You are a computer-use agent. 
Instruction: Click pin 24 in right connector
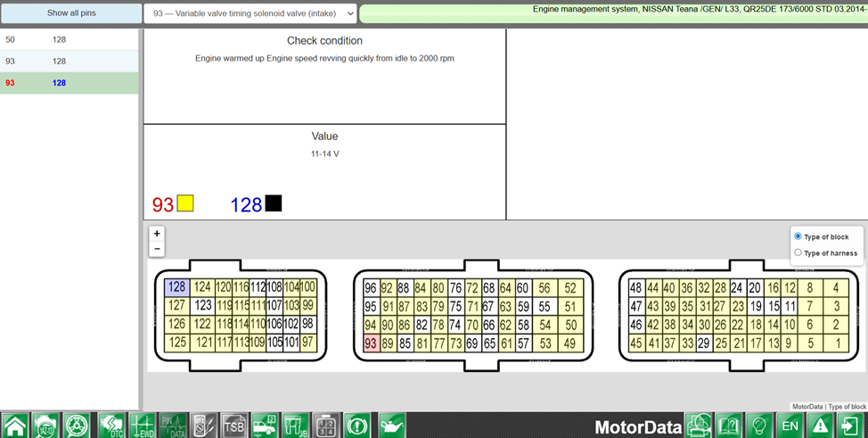click(737, 288)
